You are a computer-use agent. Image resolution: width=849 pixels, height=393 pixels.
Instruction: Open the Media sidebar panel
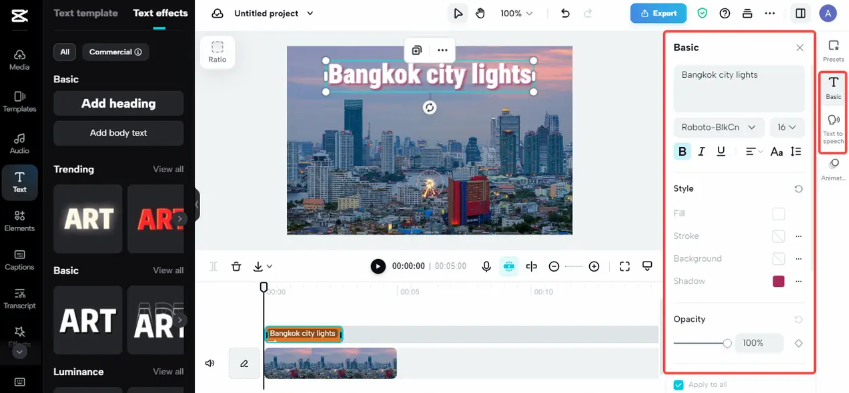19,60
